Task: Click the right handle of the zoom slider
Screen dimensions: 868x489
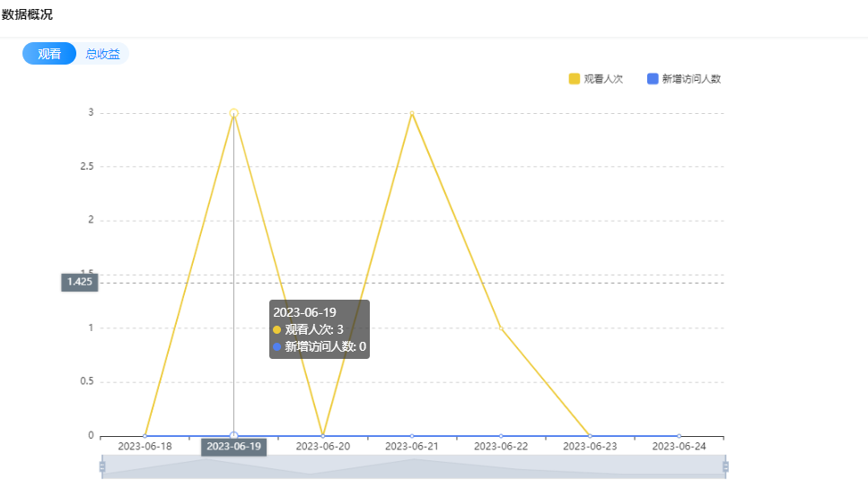Action: click(x=725, y=467)
